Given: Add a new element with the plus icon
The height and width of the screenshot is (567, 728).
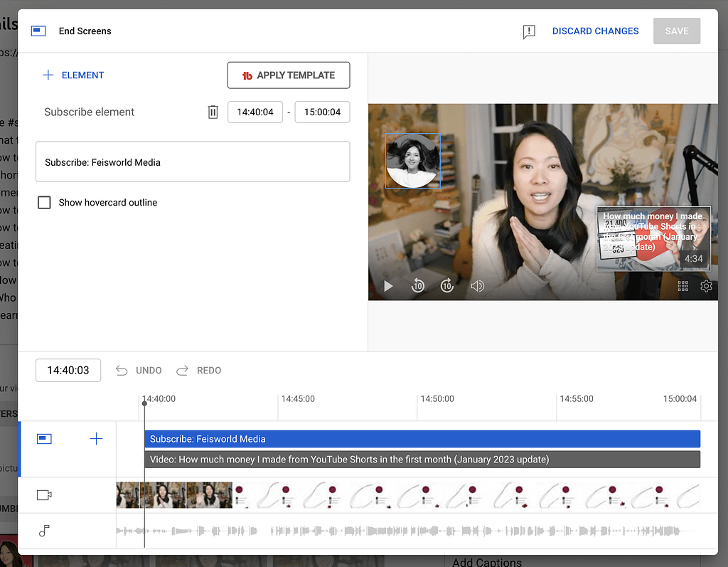Looking at the screenshot, I should [96, 439].
